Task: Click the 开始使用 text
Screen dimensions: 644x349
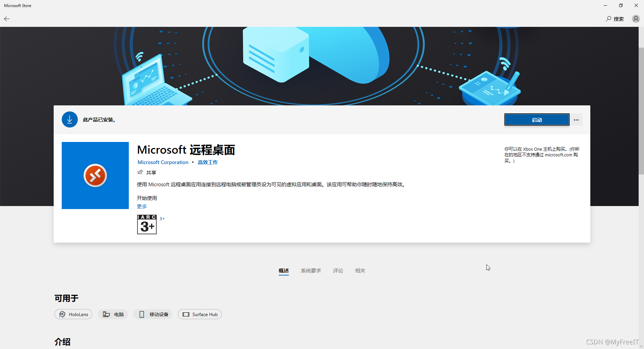Action: click(x=147, y=198)
